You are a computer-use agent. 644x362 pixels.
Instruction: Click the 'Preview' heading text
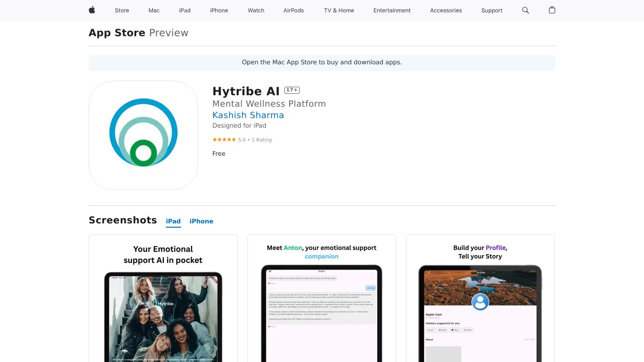point(169,33)
